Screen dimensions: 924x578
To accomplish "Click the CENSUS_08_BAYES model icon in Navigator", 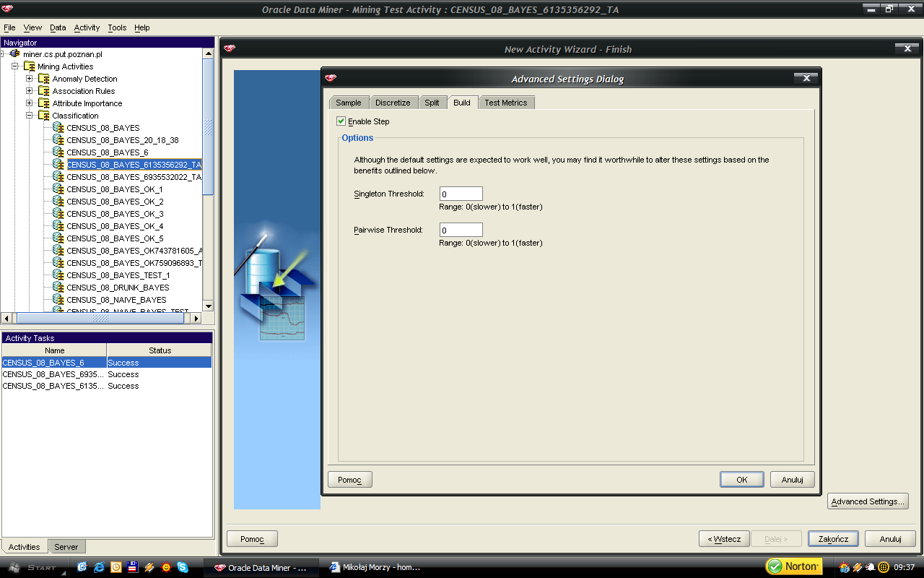I will point(58,127).
